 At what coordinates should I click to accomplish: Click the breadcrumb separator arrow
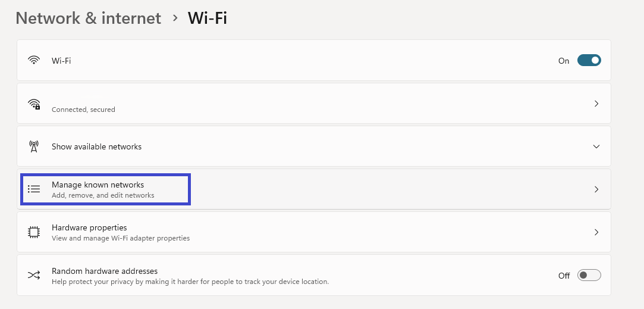[175, 18]
